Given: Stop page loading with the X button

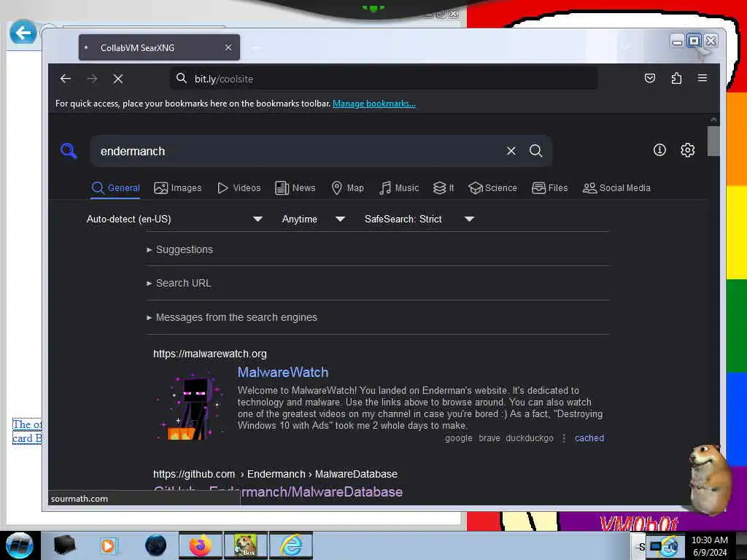Looking at the screenshot, I should (x=118, y=79).
